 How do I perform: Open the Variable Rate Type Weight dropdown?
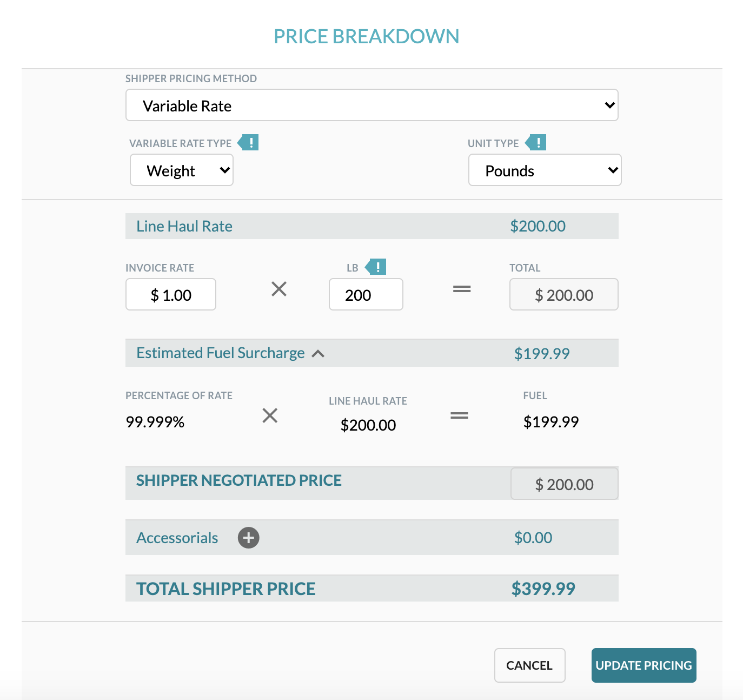click(182, 170)
